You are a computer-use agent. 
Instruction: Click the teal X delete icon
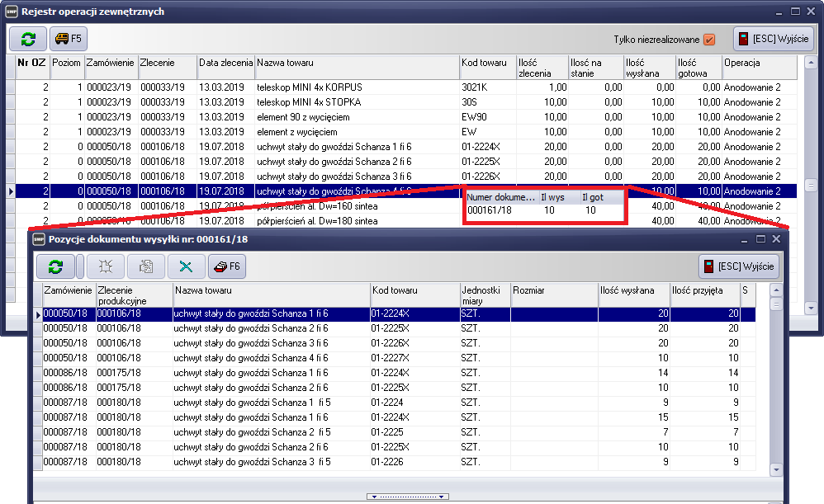(186, 266)
